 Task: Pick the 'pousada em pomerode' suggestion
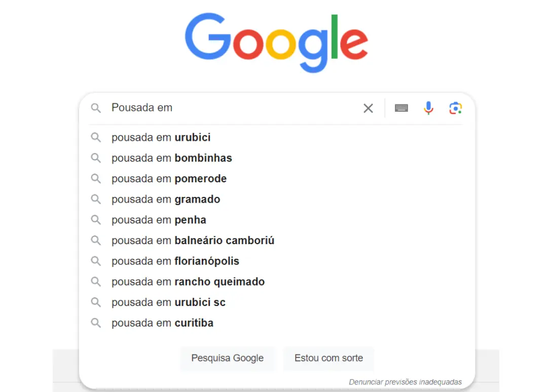(169, 179)
